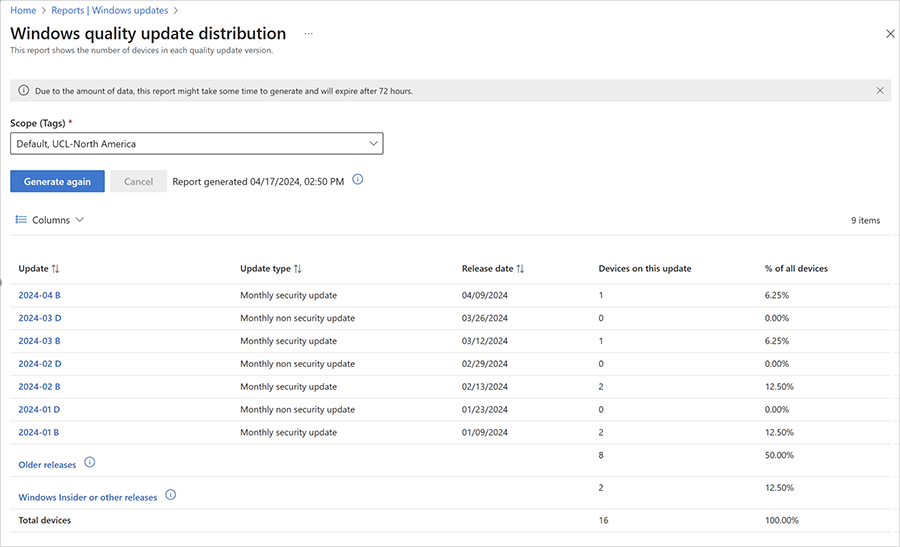
Task: Open the 2024-04 B update link
Action: click(x=39, y=295)
